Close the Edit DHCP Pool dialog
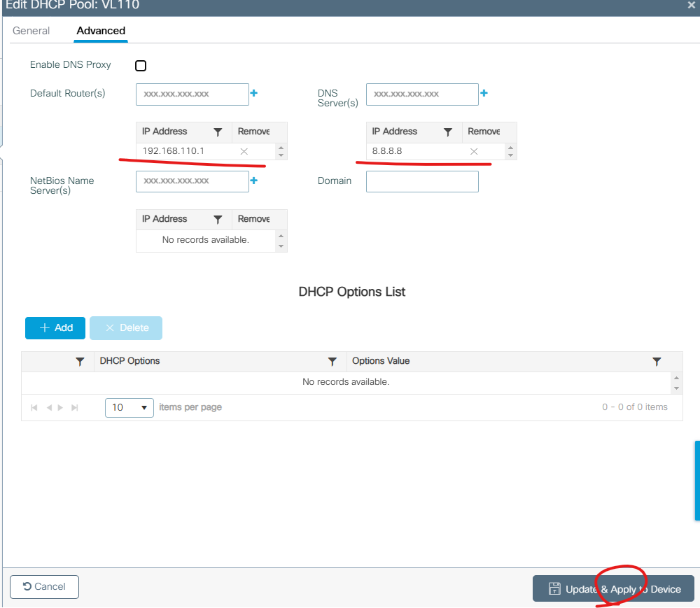 pos(691,6)
